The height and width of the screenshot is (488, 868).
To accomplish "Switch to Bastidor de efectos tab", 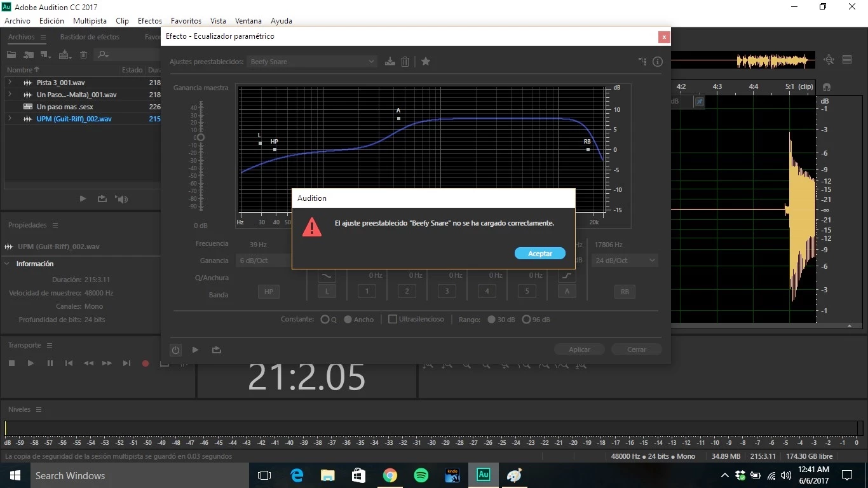I will point(90,37).
